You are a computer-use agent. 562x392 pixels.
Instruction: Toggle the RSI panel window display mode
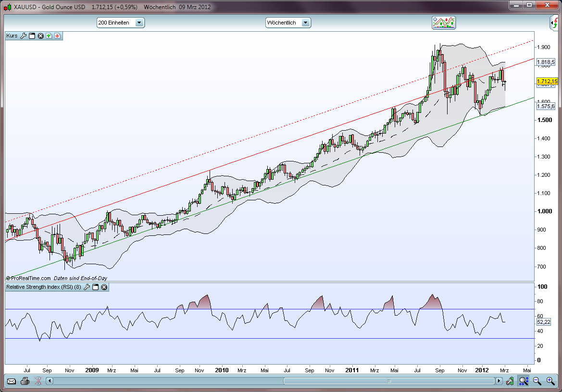(x=96, y=287)
